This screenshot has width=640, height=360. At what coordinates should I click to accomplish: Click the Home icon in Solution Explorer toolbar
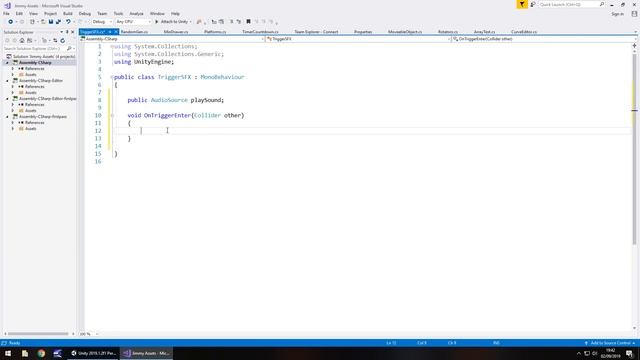click(22, 40)
